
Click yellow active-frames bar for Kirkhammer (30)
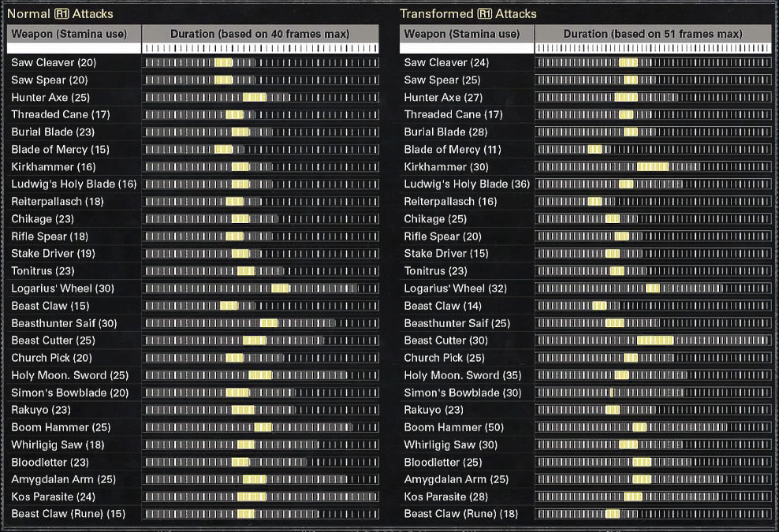click(x=653, y=167)
